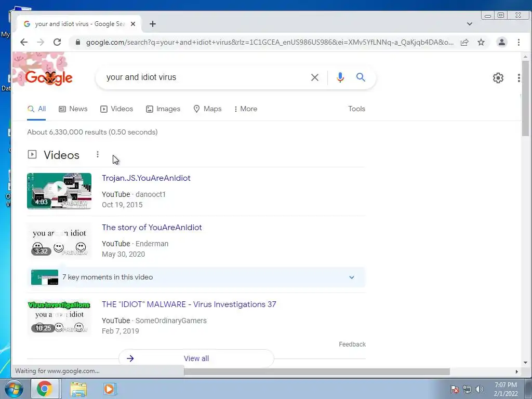Click the browser forward arrow
The image size is (532, 399).
coord(41,42)
